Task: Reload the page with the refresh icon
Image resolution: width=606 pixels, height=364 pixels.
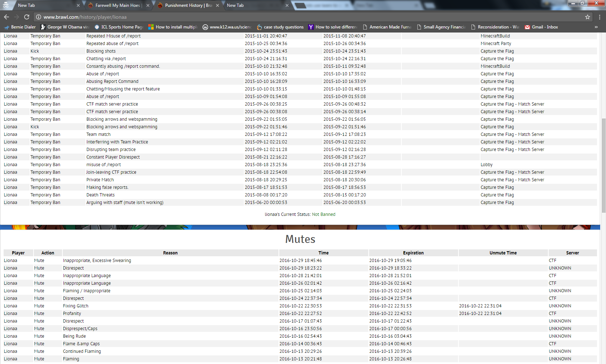Action: coord(27,17)
